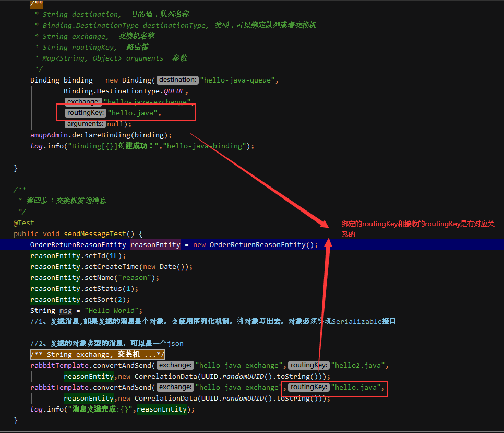Click the "Binding[{}]创建成功：" log message string

(113, 146)
